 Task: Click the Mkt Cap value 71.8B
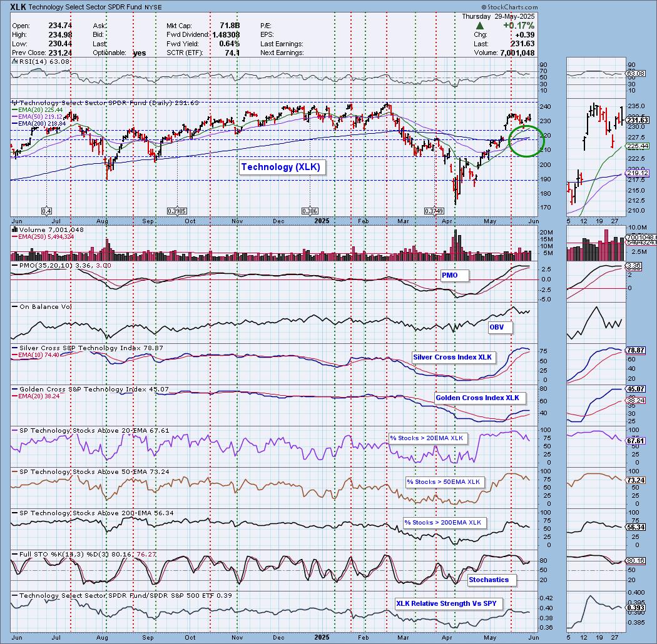tap(230, 26)
